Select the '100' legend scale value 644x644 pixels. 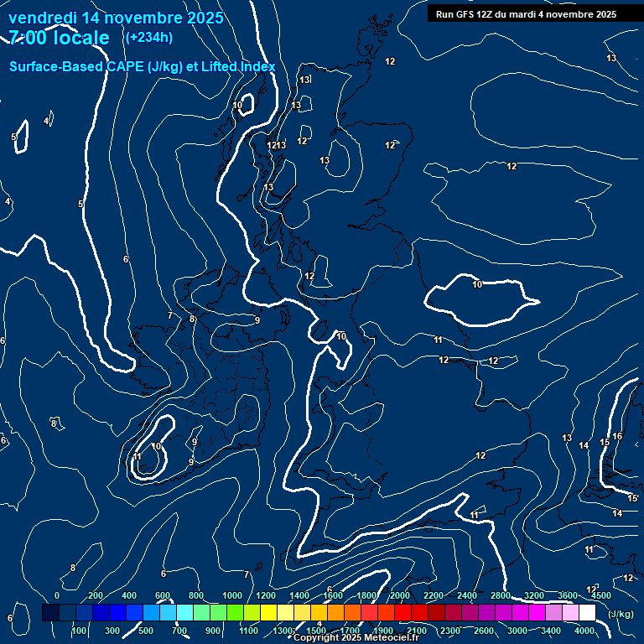click(79, 631)
